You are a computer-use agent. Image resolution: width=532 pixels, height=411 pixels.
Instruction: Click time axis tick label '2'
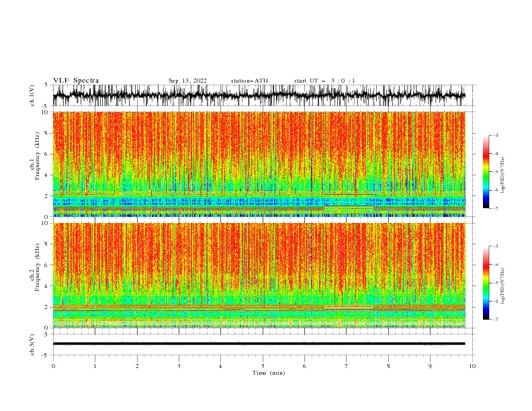click(x=137, y=366)
